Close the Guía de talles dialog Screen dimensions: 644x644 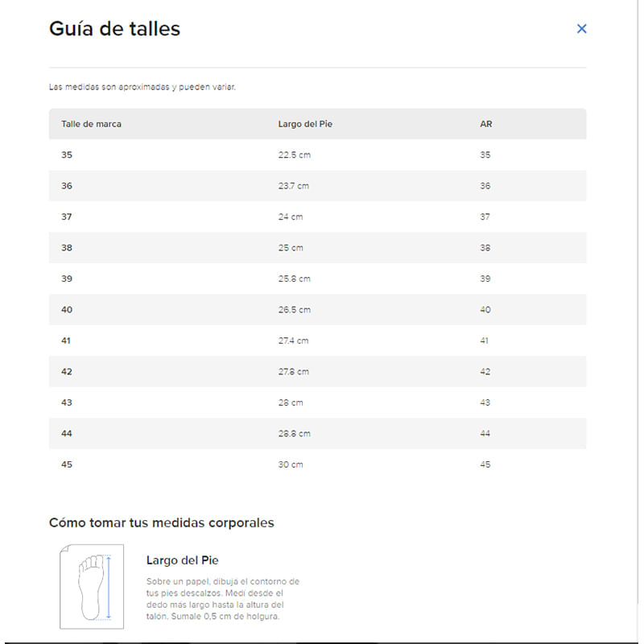click(x=582, y=29)
